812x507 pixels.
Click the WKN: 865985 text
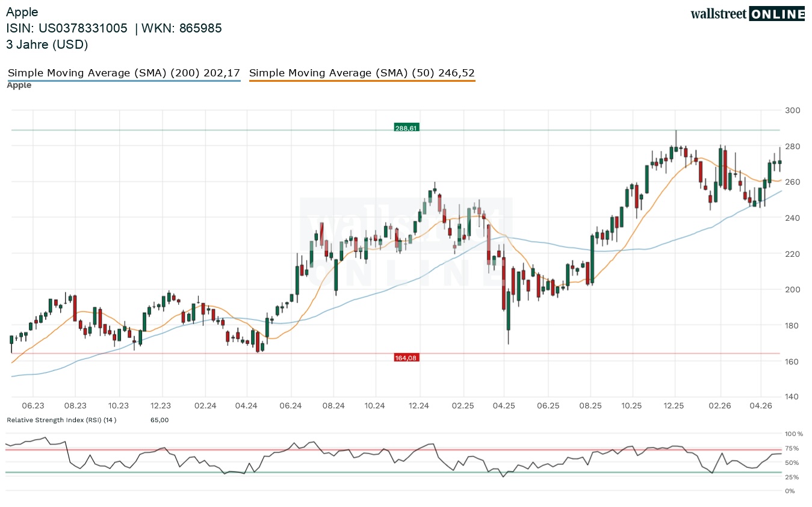(x=182, y=28)
